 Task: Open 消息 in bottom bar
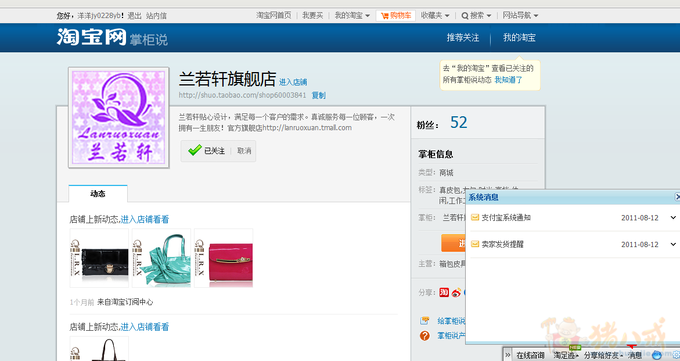pos(635,355)
